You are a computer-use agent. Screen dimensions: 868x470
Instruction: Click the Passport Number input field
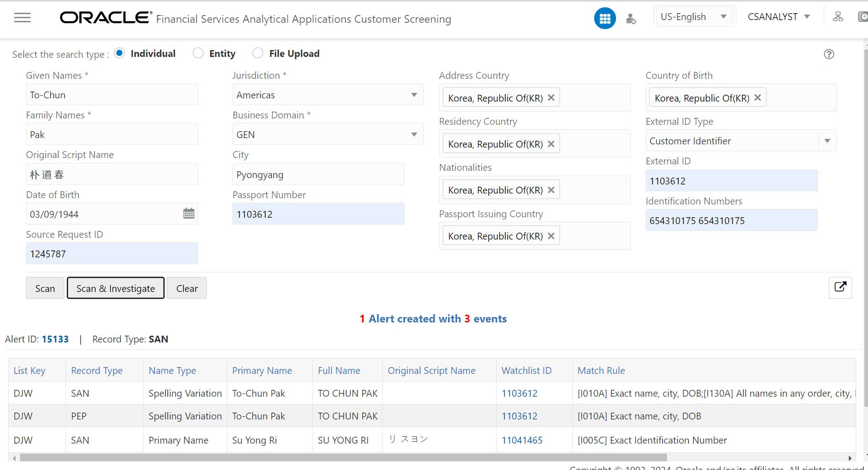click(x=318, y=214)
